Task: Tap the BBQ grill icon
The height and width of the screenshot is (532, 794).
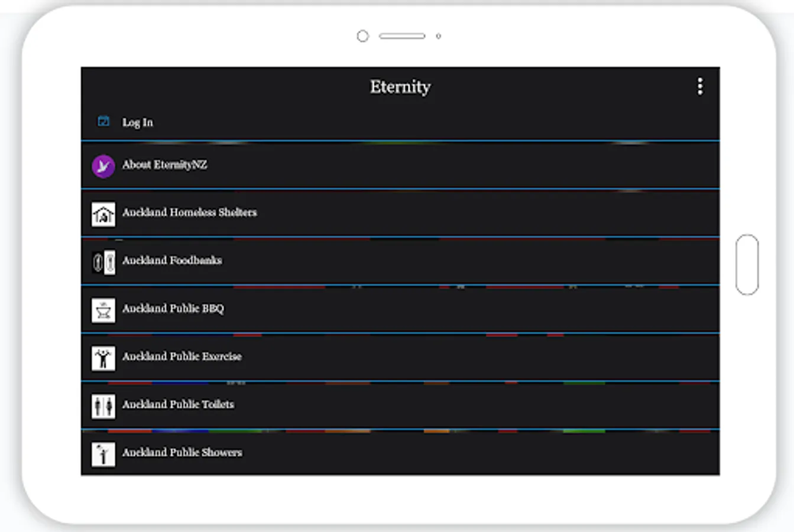Action: tap(103, 310)
